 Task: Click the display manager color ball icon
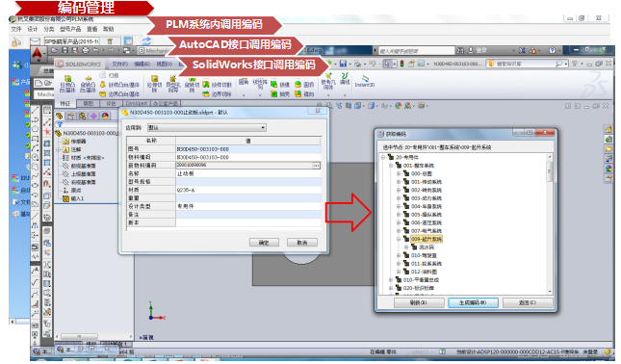[x=105, y=116]
